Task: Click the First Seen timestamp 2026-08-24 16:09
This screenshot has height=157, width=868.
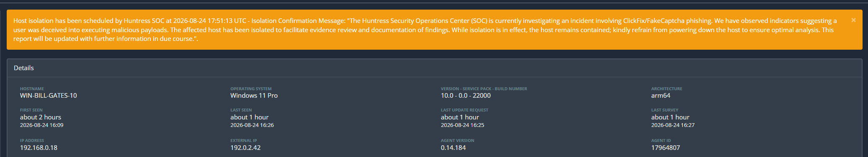Action: [42, 125]
